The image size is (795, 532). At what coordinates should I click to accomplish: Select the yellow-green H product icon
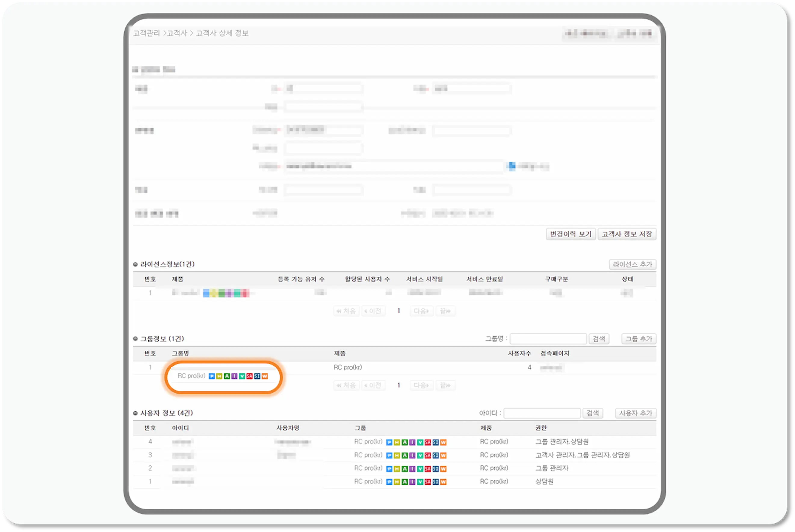click(220, 376)
